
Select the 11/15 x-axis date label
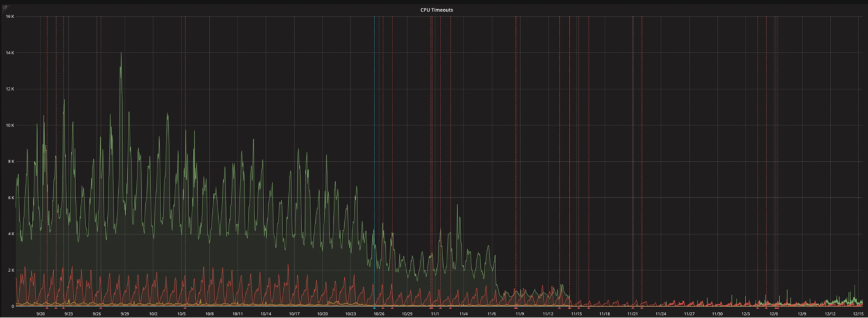coord(576,314)
